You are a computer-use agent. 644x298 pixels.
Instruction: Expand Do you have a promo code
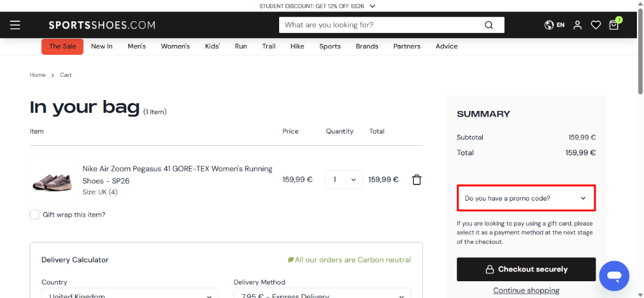(526, 198)
